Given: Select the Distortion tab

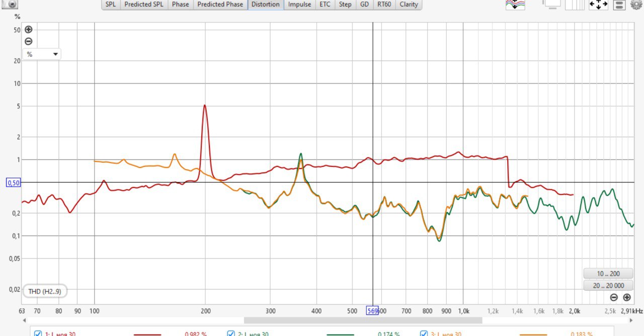Looking at the screenshot, I should pos(266,5).
